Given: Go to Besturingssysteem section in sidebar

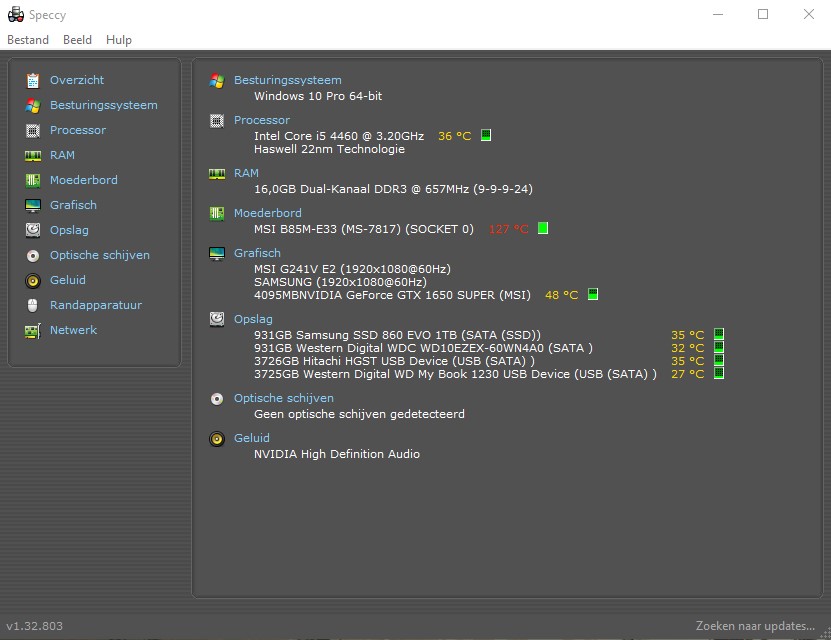Looking at the screenshot, I should click(x=104, y=105).
